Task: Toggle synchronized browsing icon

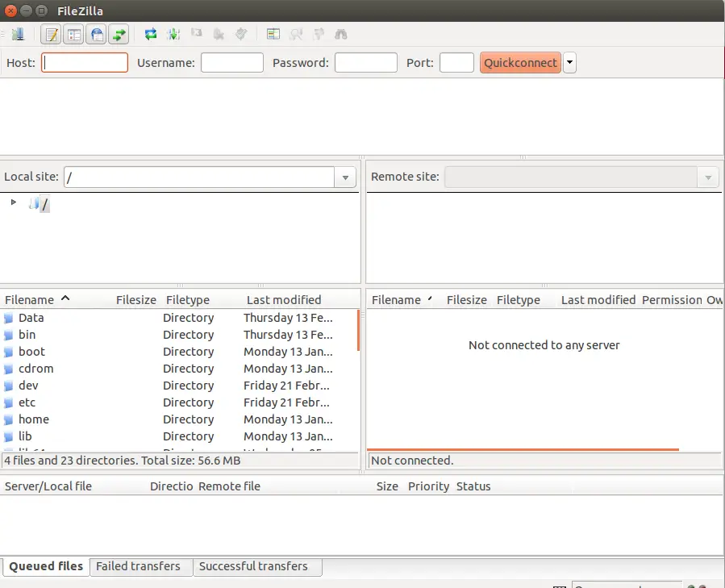Action: tap(319, 34)
